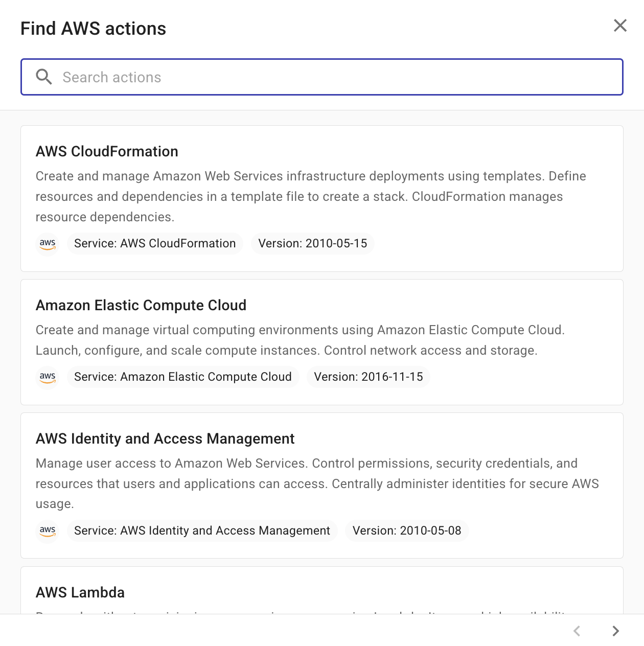Open AWS Identity and Access Management title
Image resolution: width=644 pixels, height=646 pixels.
pos(165,439)
